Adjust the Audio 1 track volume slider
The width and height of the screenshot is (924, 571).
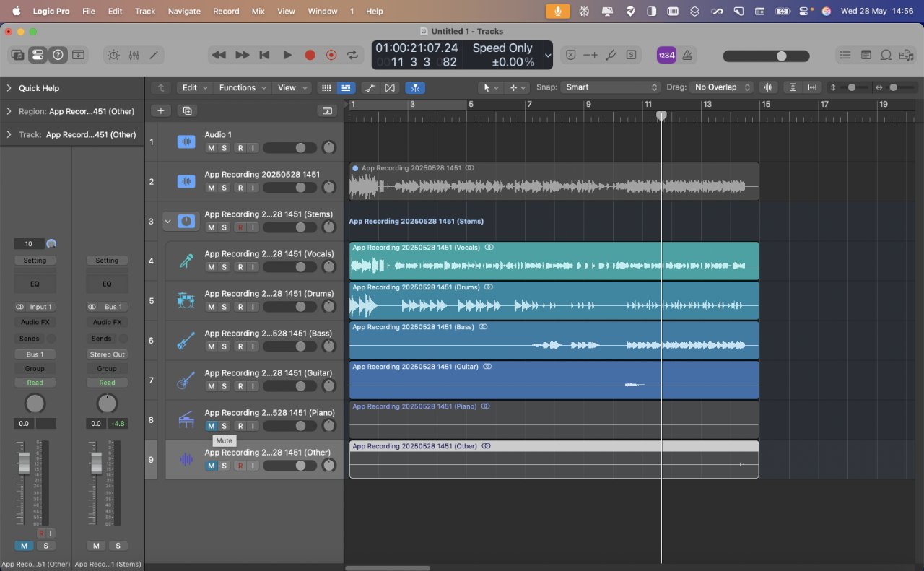(289, 148)
